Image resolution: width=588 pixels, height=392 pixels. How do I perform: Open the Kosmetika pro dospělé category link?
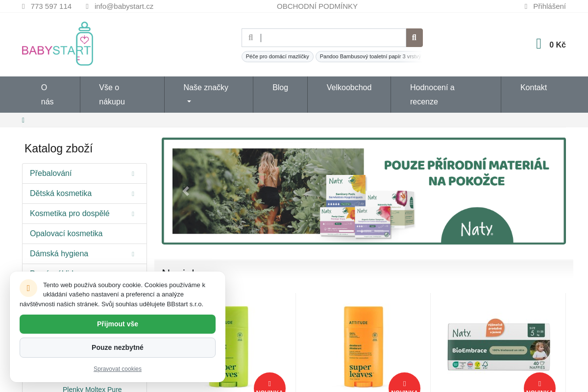point(70,214)
